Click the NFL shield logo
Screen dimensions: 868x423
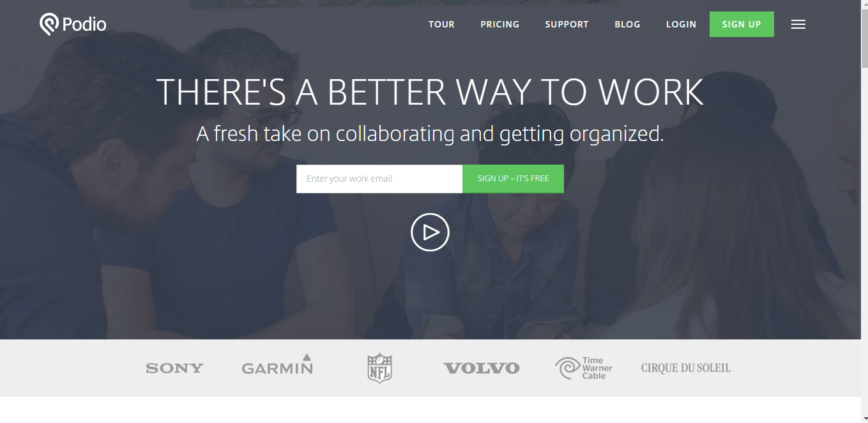point(379,368)
